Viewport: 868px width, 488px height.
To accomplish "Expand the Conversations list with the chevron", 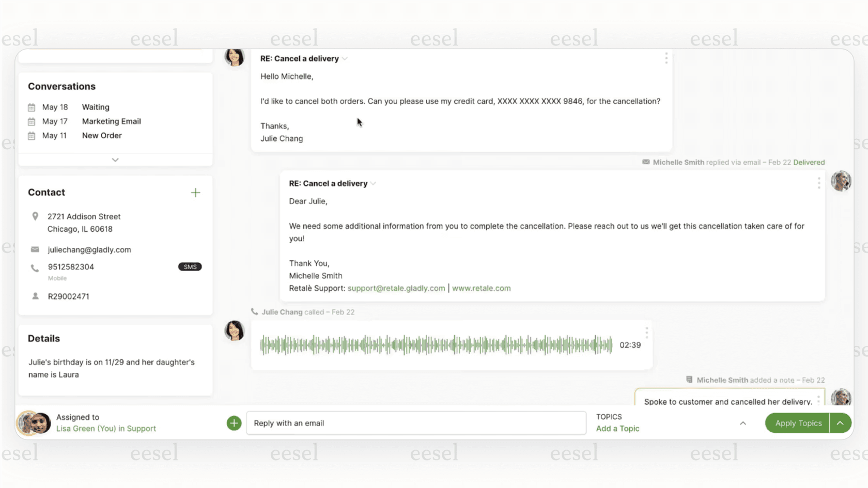I will 115,160.
